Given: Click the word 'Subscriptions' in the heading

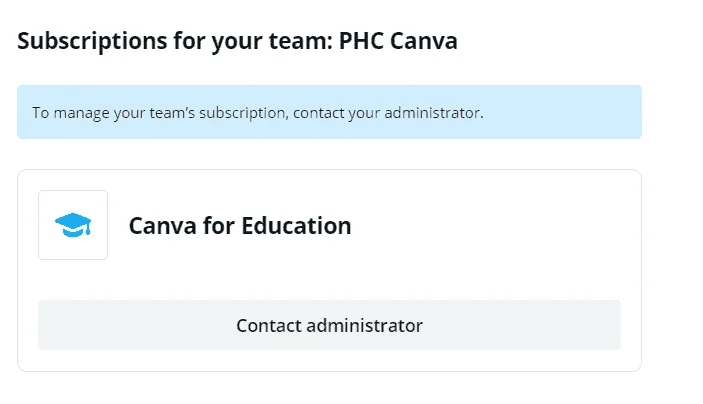Looking at the screenshot, I should coord(92,41).
